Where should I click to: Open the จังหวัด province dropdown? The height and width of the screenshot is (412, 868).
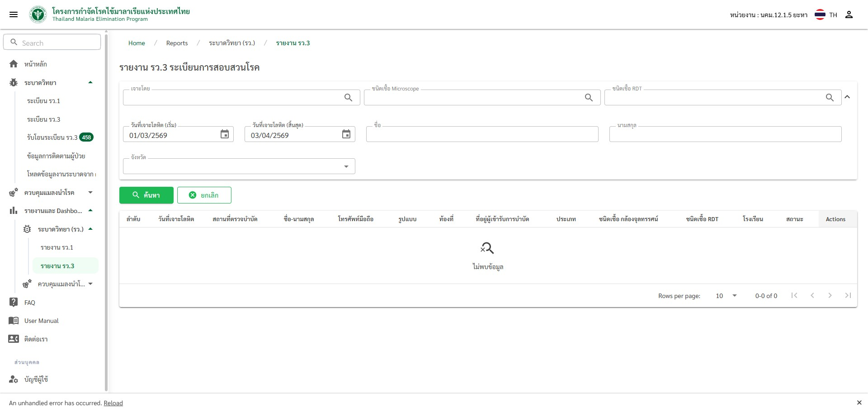346,166
